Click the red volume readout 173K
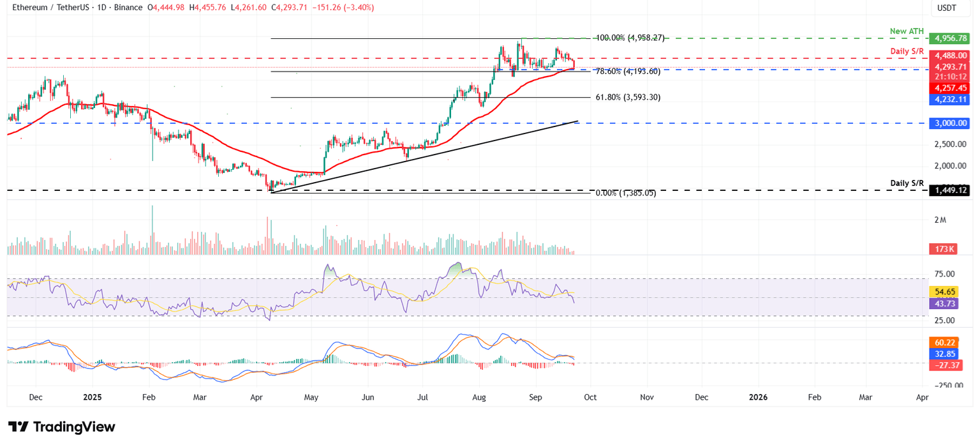Screen dimensions: 980x447 944,250
